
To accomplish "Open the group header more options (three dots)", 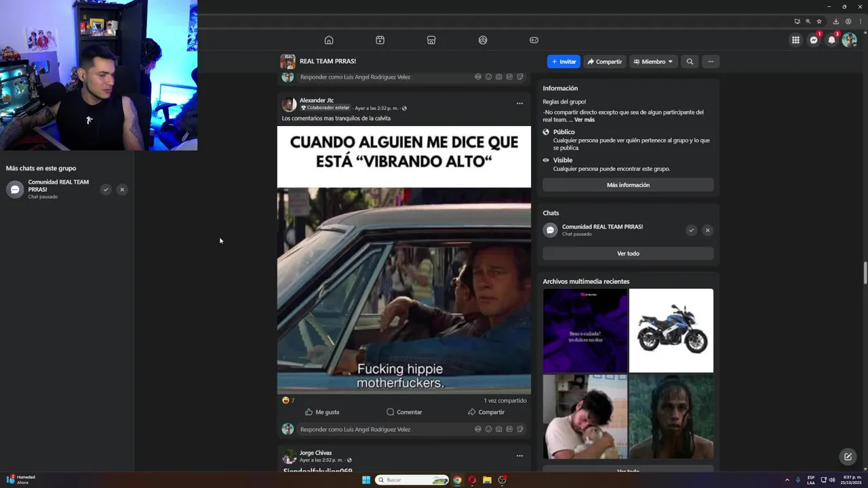I will pyautogui.click(x=711, y=62).
